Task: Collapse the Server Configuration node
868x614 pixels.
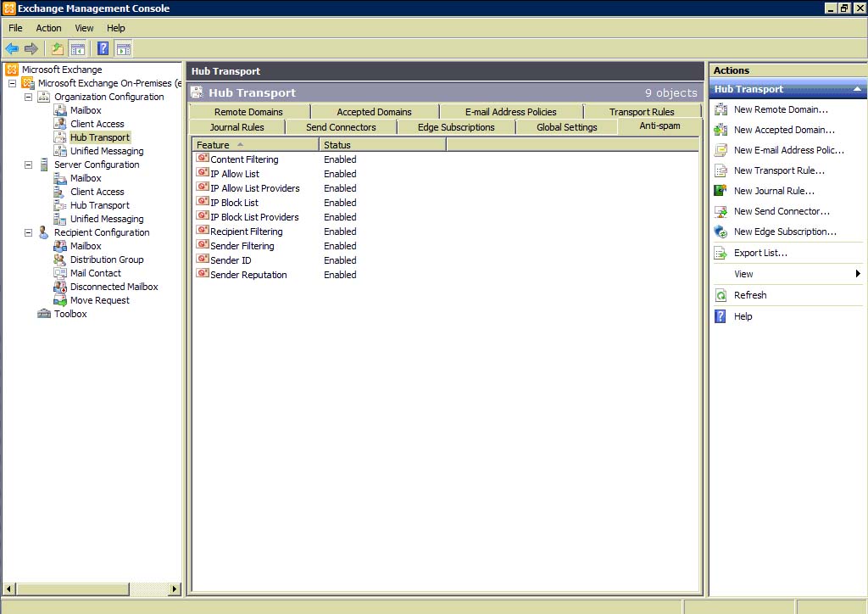Action: [x=28, y=165]
